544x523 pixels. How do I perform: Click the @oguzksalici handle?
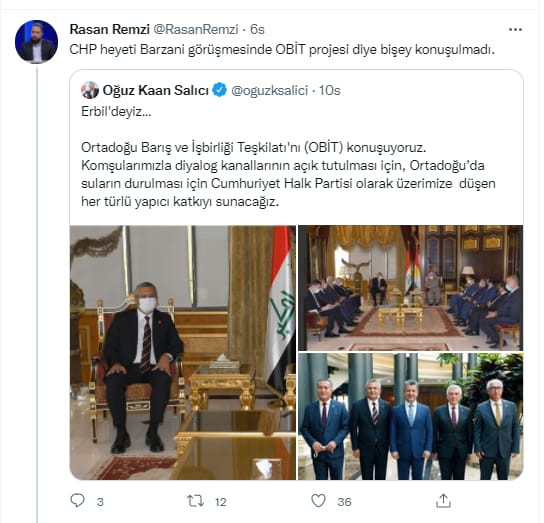coord(270,91)
